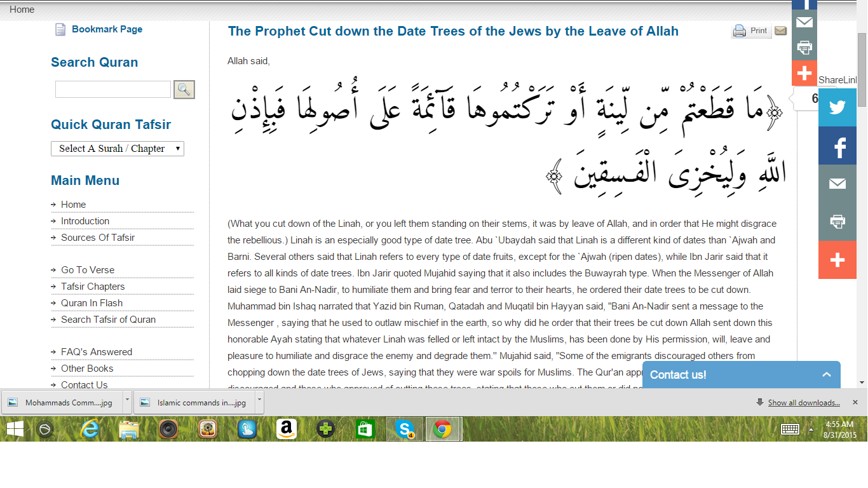This screenshot has height=488, width=868.
Task: Open the Mohammads Comm....jpg download
Action: point(62,402)
